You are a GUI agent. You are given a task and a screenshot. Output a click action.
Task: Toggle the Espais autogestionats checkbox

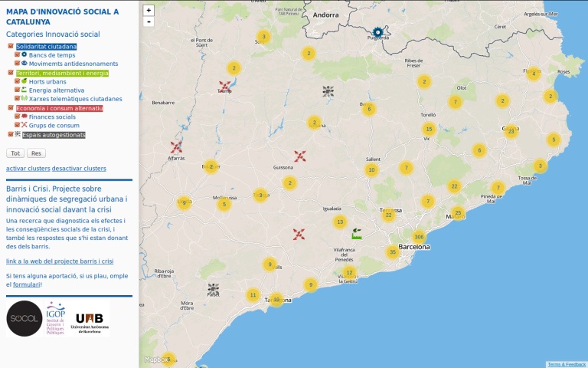[x=11, y=134]
